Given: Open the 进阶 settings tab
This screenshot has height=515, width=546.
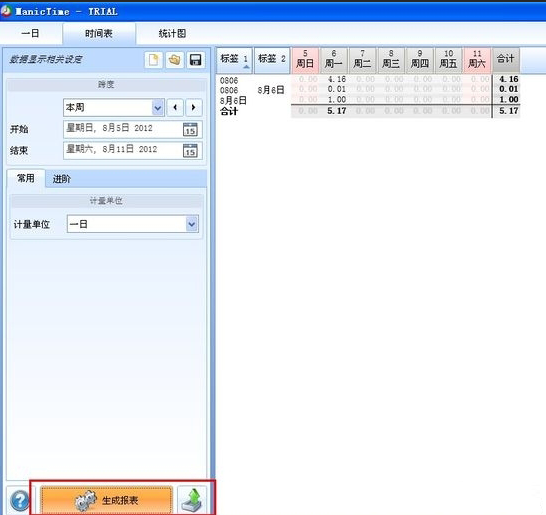Looking at the screenshot, I should point(62,179).
